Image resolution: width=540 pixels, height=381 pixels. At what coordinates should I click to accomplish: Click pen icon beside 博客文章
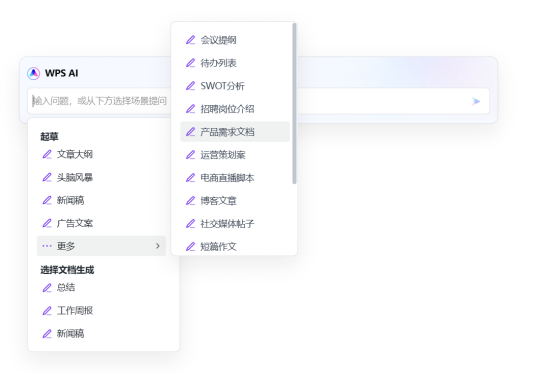(x=190, y=200)
